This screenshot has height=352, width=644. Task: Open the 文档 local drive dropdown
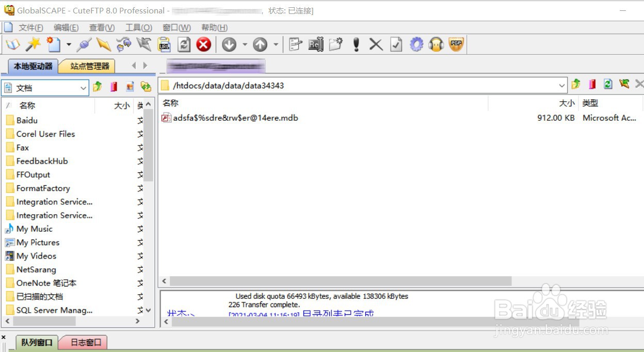coord(84,88)
